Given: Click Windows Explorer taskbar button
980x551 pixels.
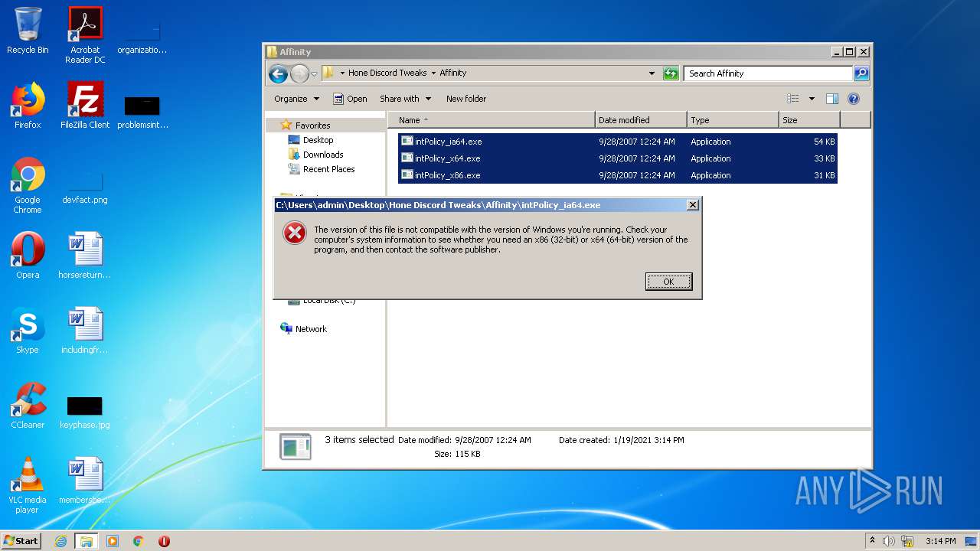Looking at the screenshot, I should click(86, 541).
